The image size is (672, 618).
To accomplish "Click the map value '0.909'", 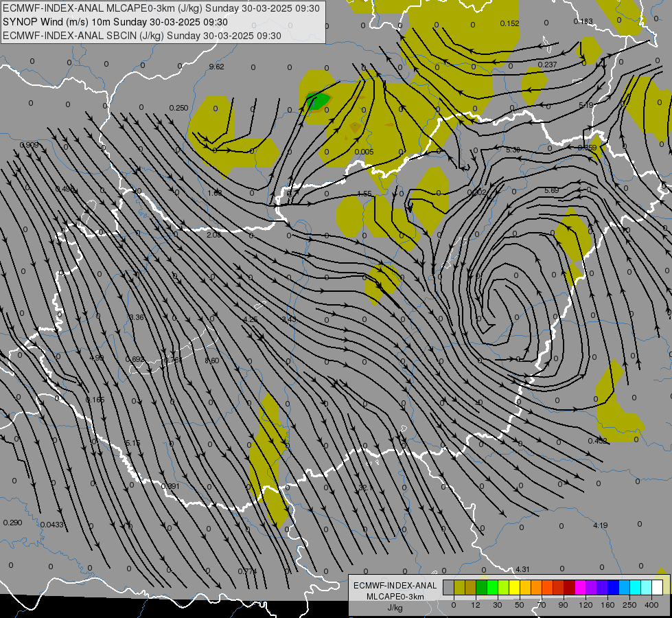I will pyautogui.click(x=29, y=145).
